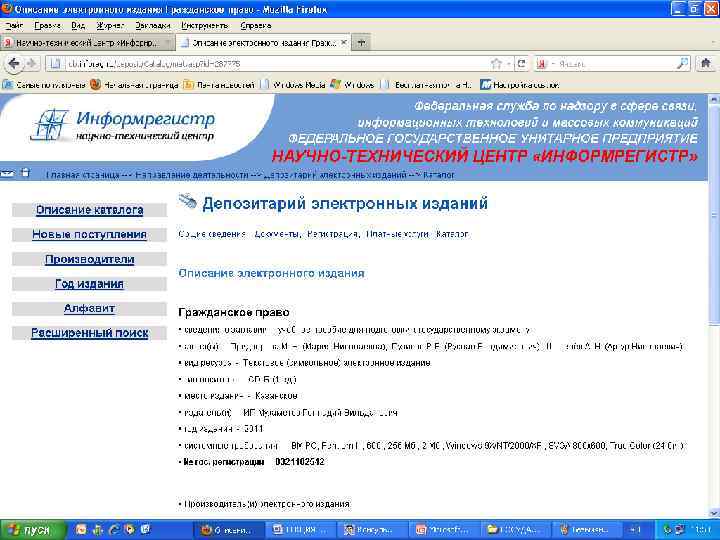Click the registration number 0321102512
This screenshot has width=720, height=540.
point(300,461)
